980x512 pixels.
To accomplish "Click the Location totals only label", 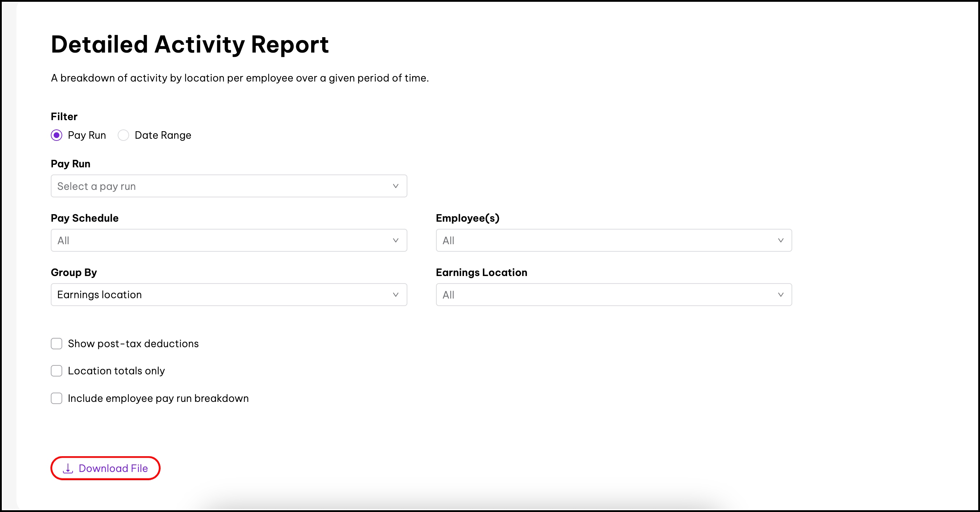I will click(116, 371).
